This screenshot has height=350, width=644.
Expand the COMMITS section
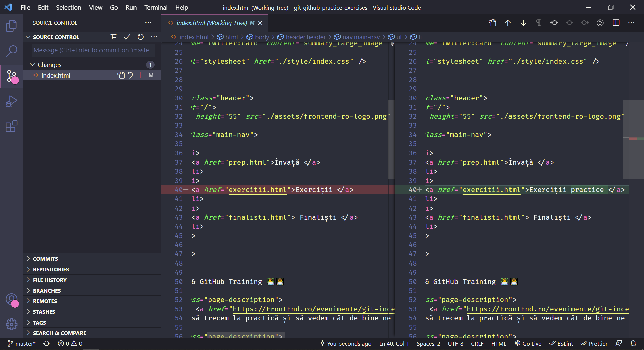tap(46, 259)
